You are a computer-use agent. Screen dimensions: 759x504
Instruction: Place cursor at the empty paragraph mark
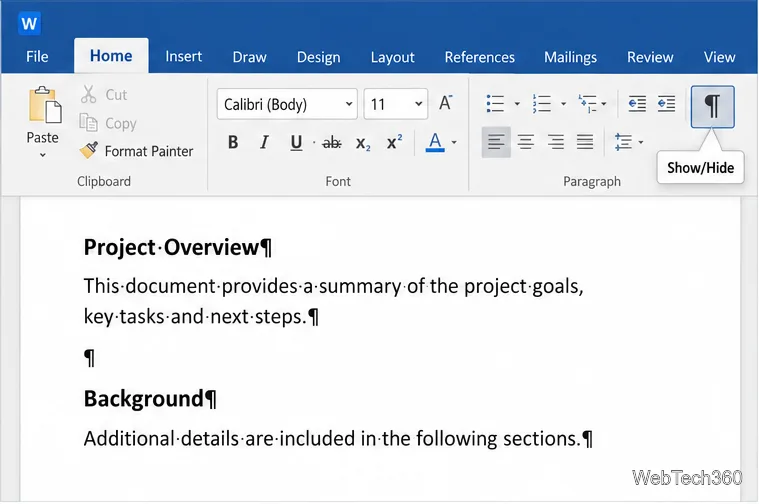point(90,358)
